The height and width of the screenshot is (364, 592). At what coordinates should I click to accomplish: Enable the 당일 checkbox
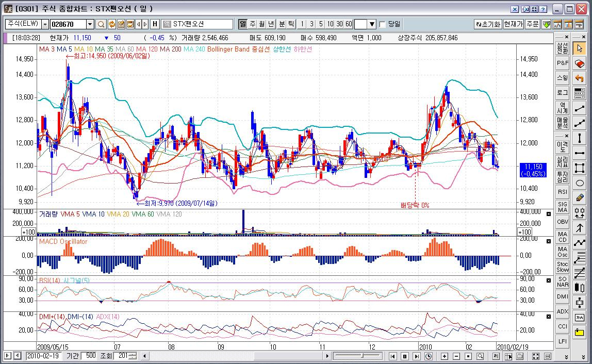pos(382,24)
